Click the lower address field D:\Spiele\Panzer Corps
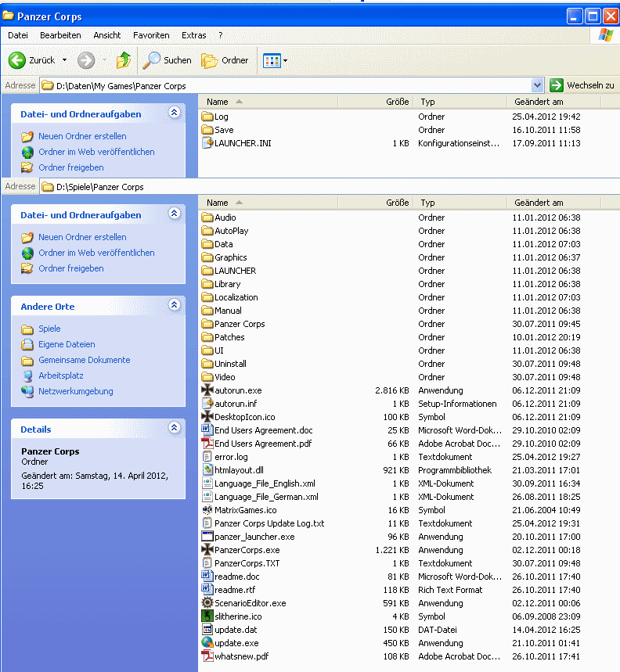This screenshot has width=620, height=672. [330, 187]
